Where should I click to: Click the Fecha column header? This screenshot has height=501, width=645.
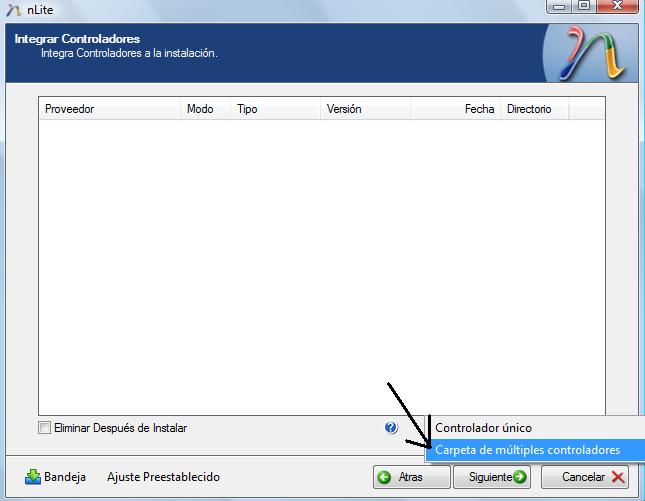click(x=478, y=109)
